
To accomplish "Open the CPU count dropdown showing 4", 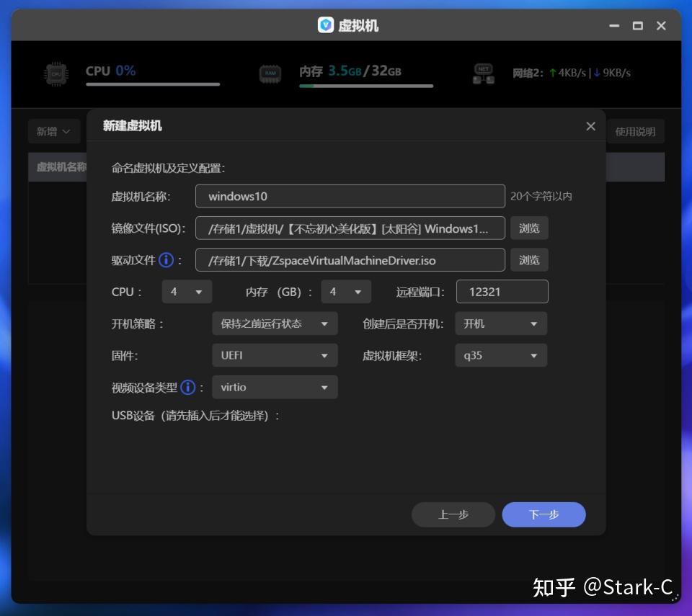I will [x=186, y=292].
